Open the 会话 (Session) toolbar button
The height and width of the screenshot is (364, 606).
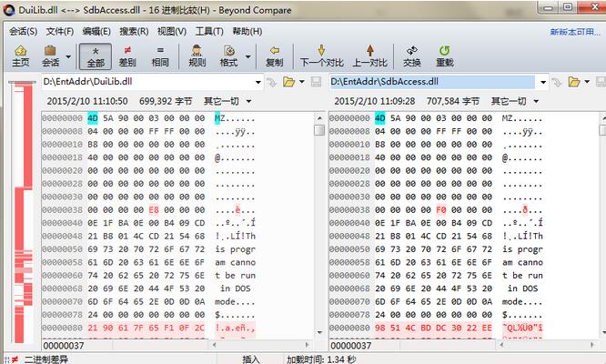51,56
